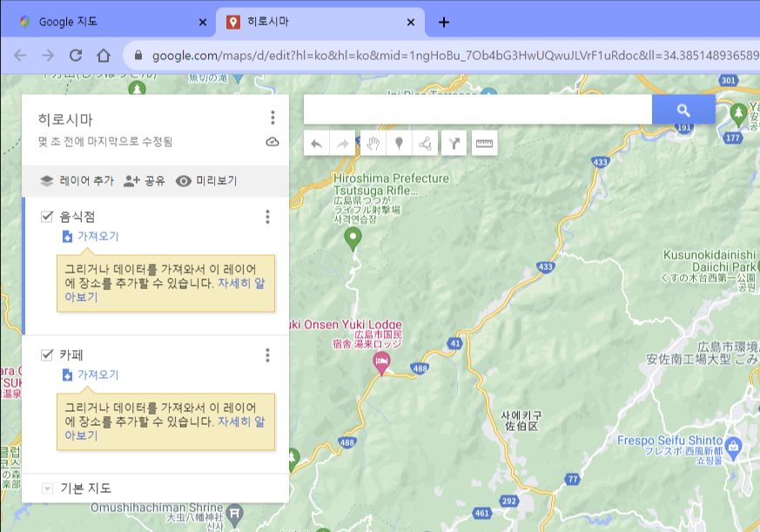Screen dimensions: 760x532
Task: Click the redo arrow in map toolbar
Action: 342,144
